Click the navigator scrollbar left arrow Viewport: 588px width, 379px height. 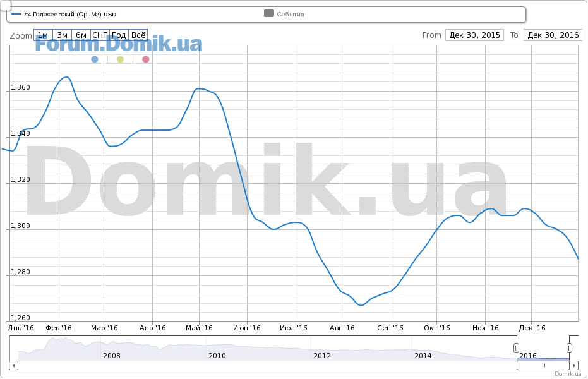(x=13, y=365)
